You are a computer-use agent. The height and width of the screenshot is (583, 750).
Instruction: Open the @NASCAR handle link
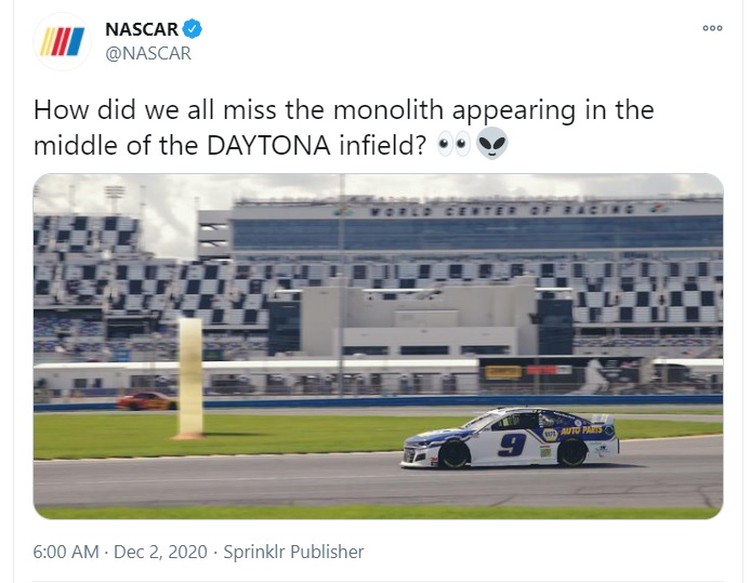[148, 53]
